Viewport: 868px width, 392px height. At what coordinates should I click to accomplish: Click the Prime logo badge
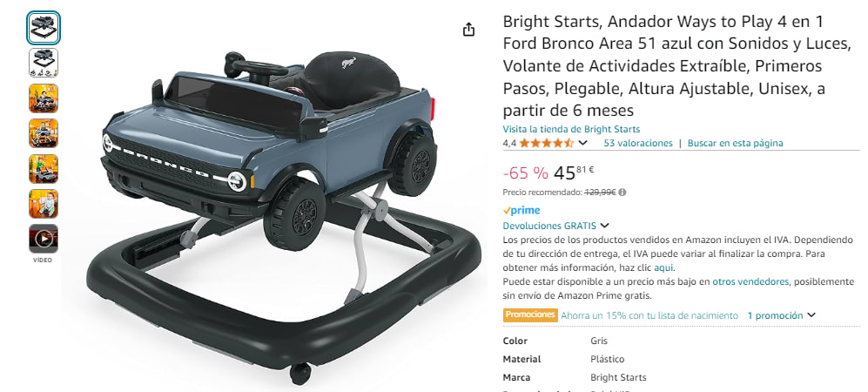click(x=521, y=211)
